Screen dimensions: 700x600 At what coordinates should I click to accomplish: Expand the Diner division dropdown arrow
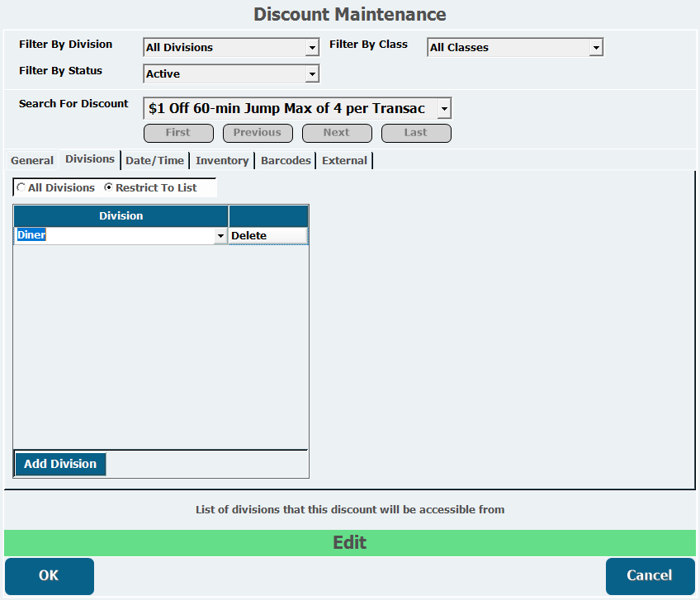tap(220, 236)
